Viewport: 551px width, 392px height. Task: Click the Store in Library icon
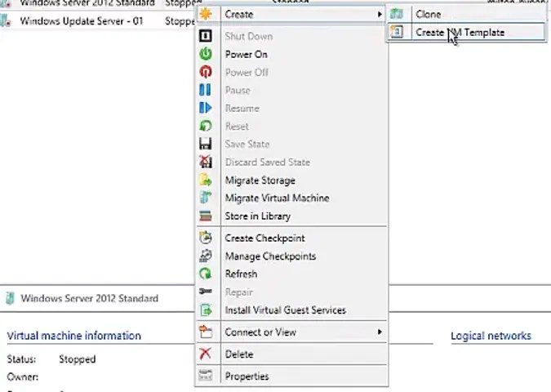point(206,216)
